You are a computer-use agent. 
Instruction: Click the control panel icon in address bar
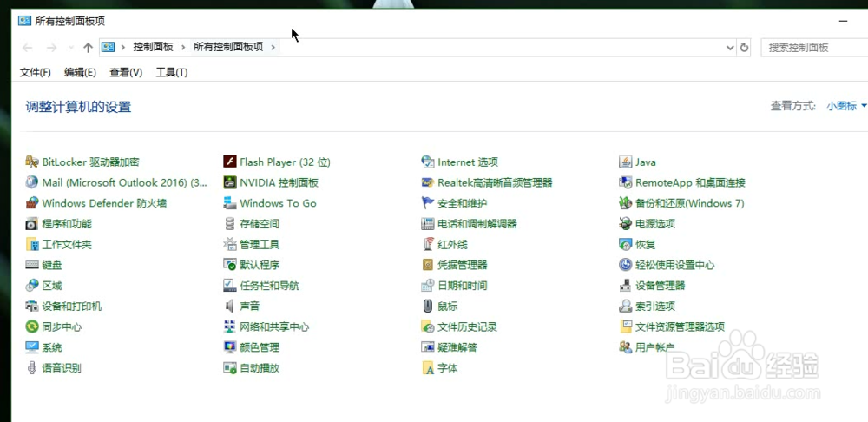(108, 48)
